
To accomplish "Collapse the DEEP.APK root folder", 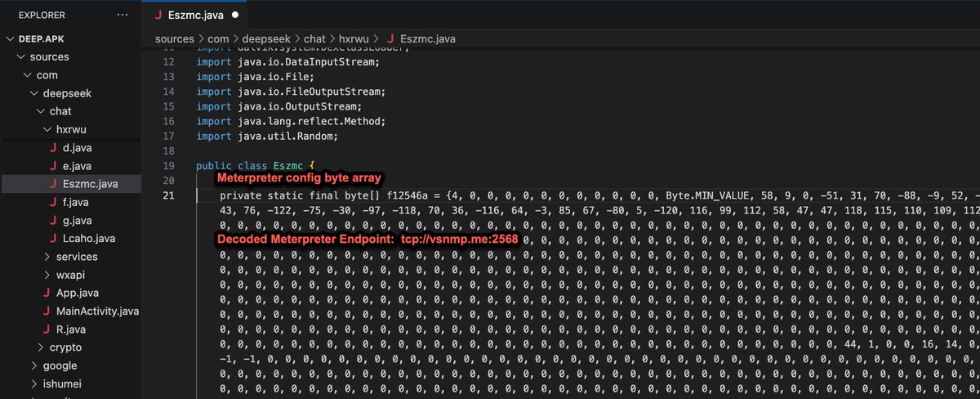I will tap(11, 38).
